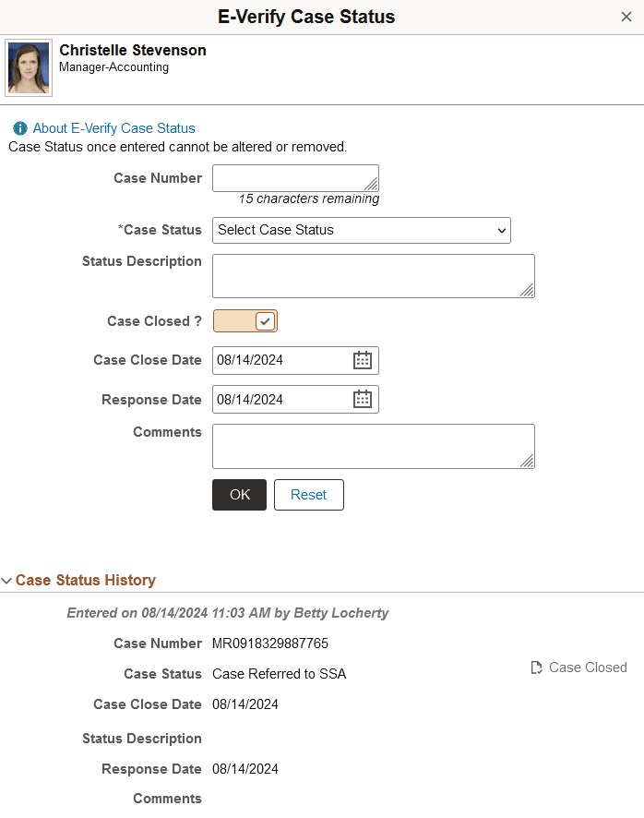This screenshot has height=818, width=644.
Task: Click Christelle Stevenson's profile photo
Action: (x=29, y=67)
